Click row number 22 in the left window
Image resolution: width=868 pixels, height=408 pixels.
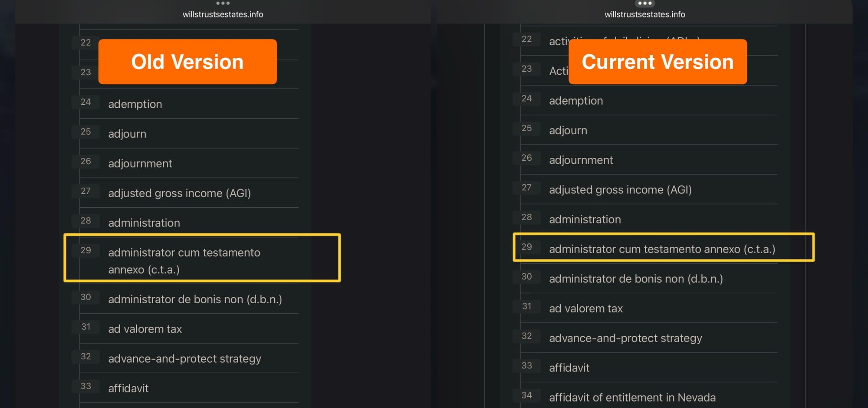pyautogui.click(x=85, y=43)
